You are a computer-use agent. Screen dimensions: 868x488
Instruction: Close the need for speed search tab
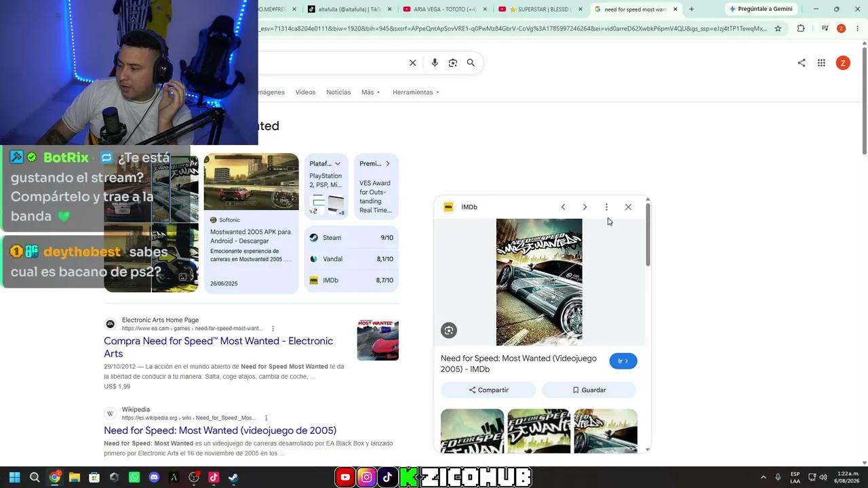(675, 9)
